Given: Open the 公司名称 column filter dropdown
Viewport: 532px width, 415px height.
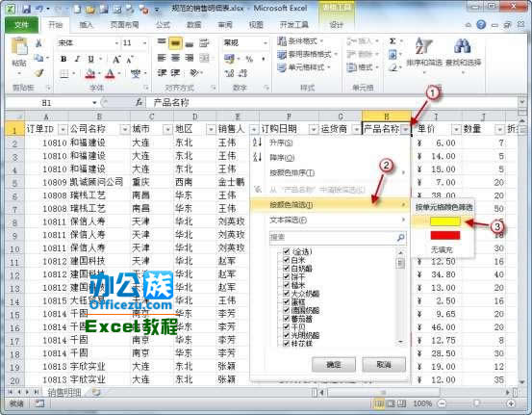Looking at the screenshot, I should pos(125,129).
